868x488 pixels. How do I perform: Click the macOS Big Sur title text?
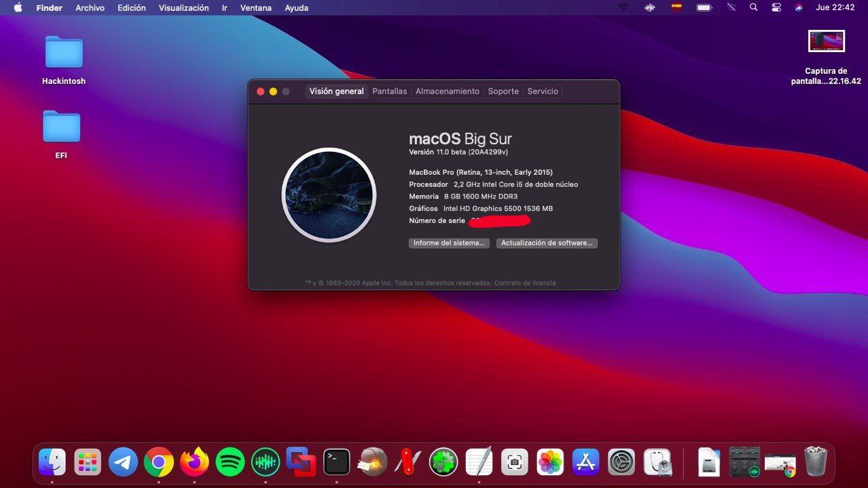coord(460,140)
